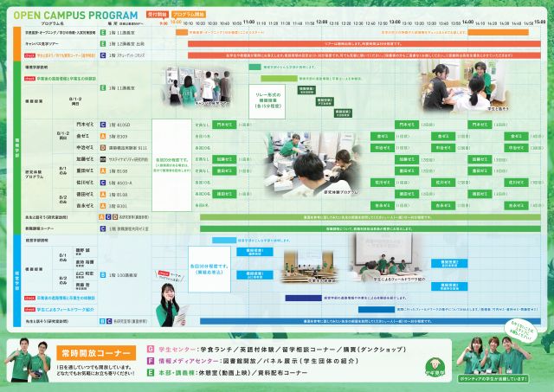Click the 15:00 time marker
This screenshot has height=392, width=554.
[x=540, y=22]
